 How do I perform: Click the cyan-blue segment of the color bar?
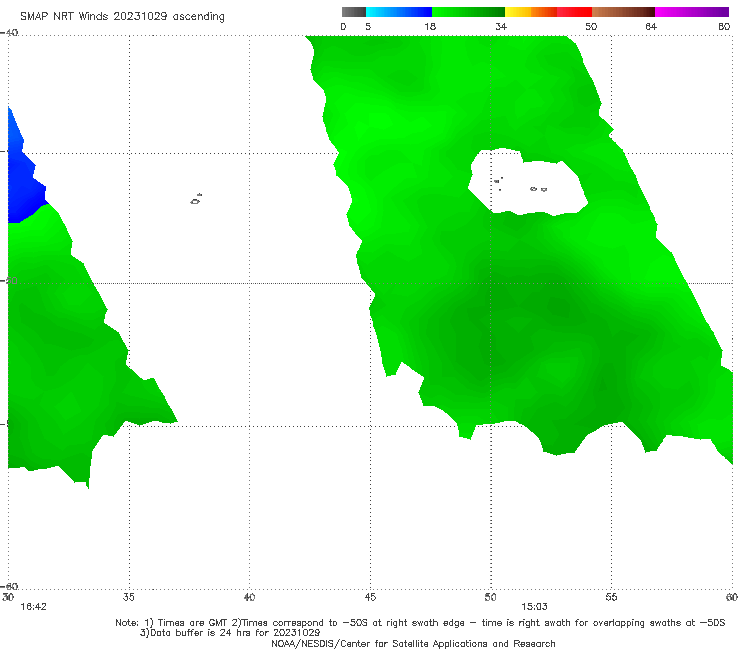(x=399, y=12)
